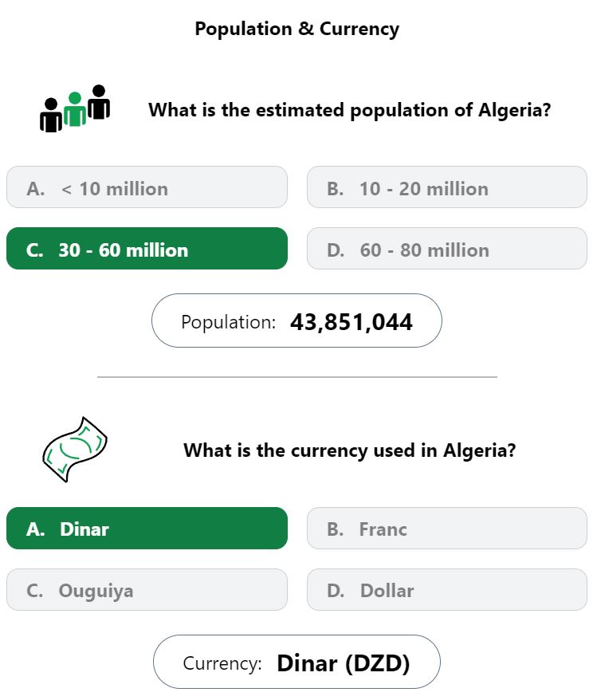
Task: Click the letter C label on the population answer
Action: [x=35, y=250]
